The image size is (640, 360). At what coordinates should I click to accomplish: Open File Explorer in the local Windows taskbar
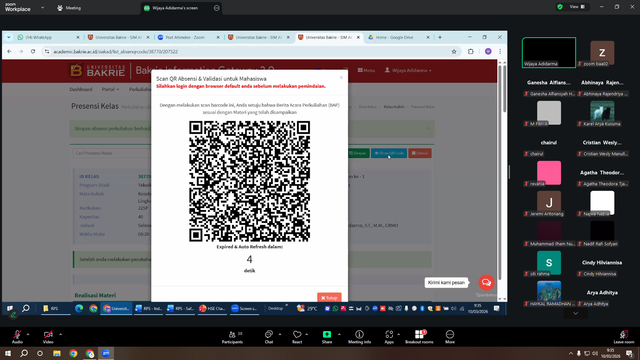click(57, 353)
